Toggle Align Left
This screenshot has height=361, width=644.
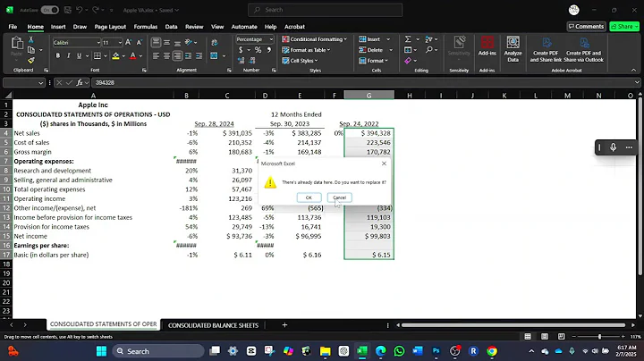click(156, 55)
